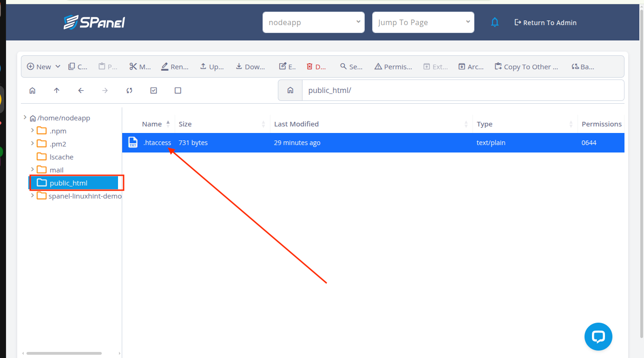This screenshot has width=644, height=358.
Task: Select the .pm2 folder in tree
Action: click(x=52, y=144)
